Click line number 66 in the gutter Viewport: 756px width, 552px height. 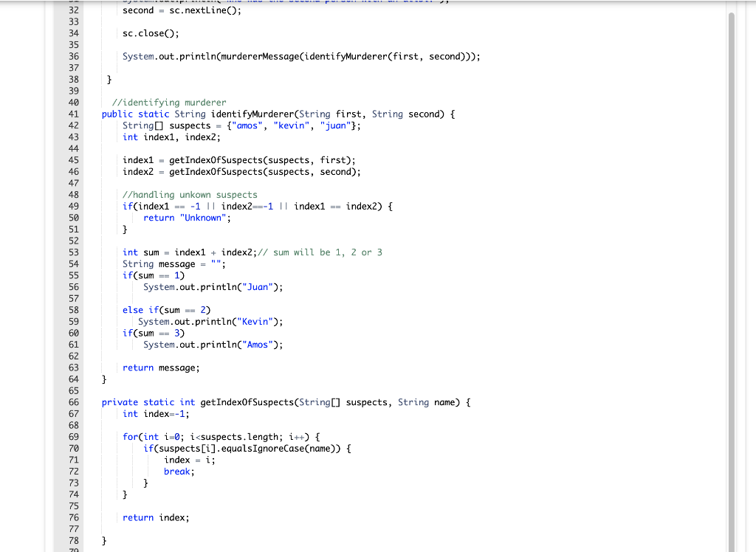point(74,402)
